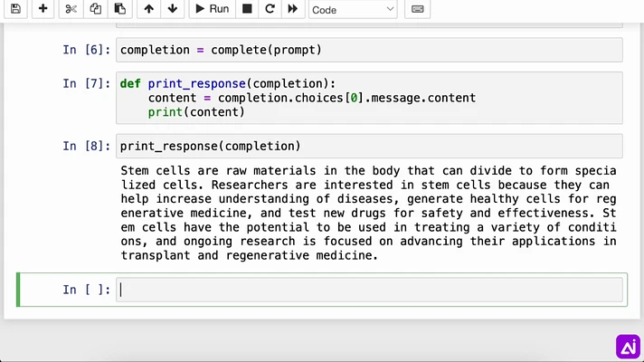Click the In [6]: prompt label

tap(87, 50)
